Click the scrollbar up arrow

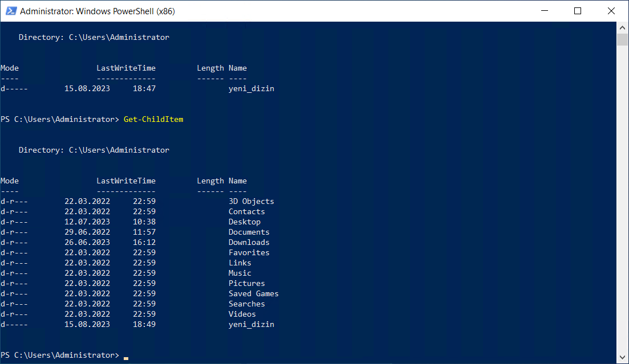click(x=622, y=27)
